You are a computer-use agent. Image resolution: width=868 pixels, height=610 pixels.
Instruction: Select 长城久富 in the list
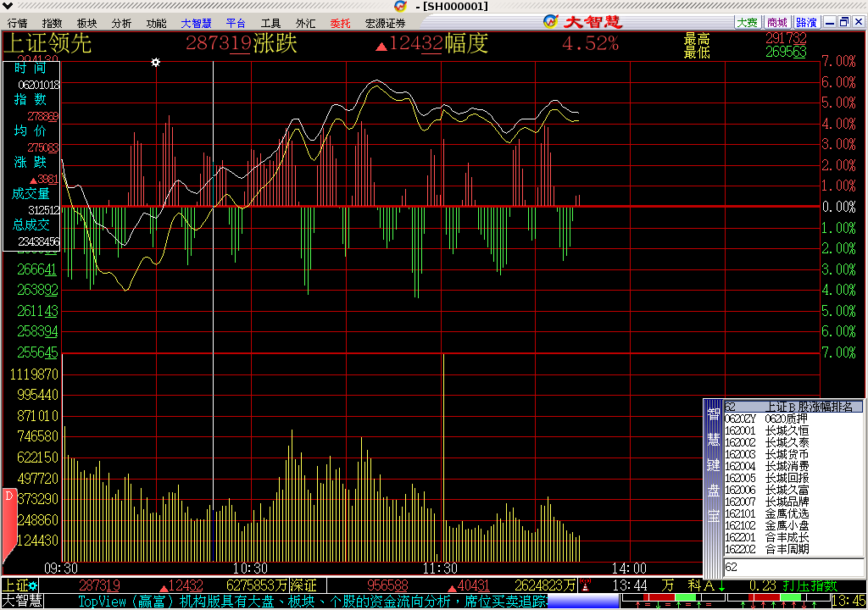point(793,491)
